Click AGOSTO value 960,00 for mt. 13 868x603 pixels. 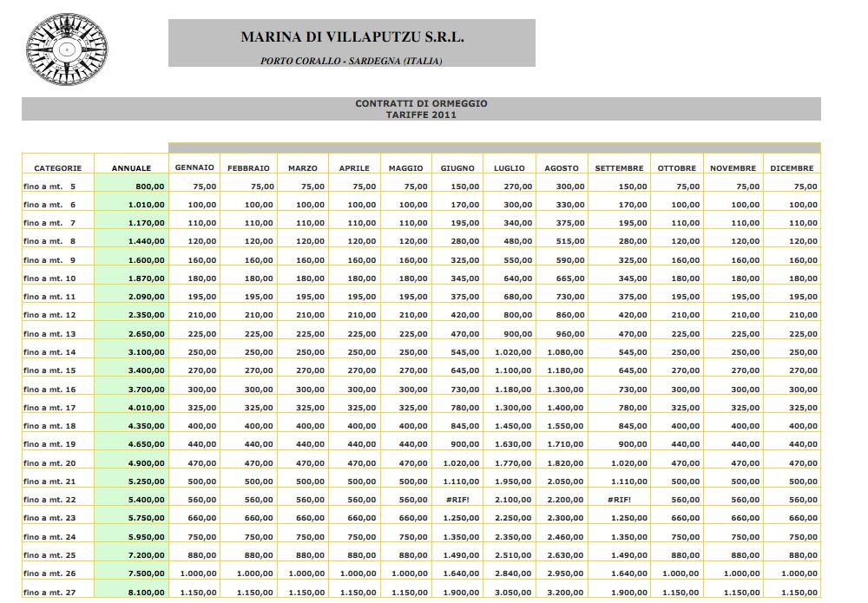point(570,334)
